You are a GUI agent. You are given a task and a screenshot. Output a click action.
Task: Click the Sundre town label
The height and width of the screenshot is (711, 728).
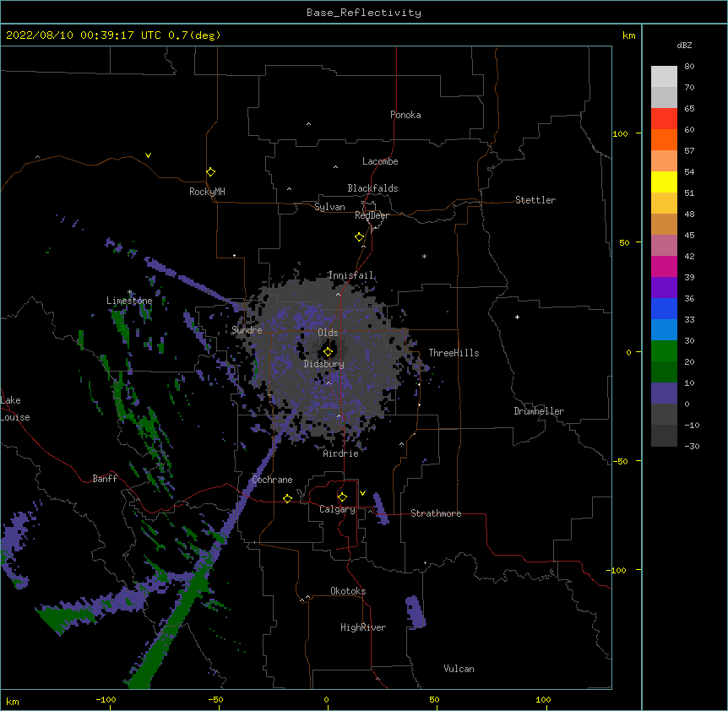pyautogui.click(x=247, y=330)
